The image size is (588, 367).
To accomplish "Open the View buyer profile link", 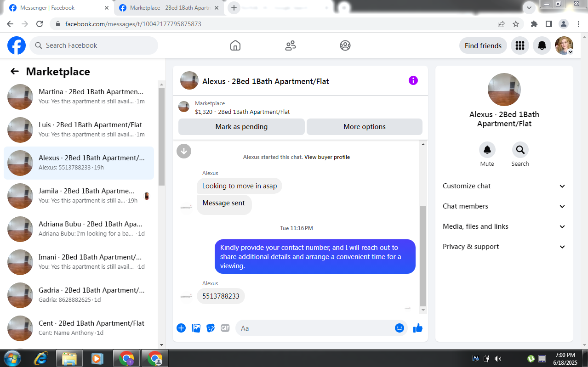I will [x=327, y=157].
